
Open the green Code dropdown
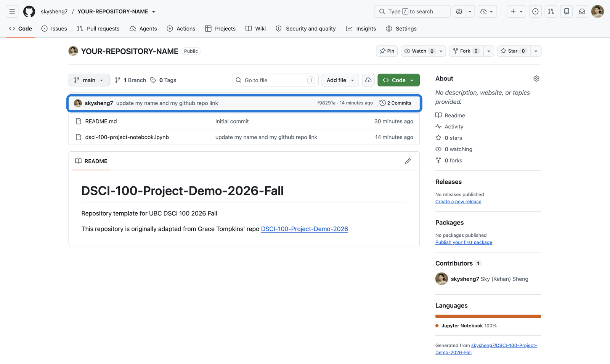(398, 80)
